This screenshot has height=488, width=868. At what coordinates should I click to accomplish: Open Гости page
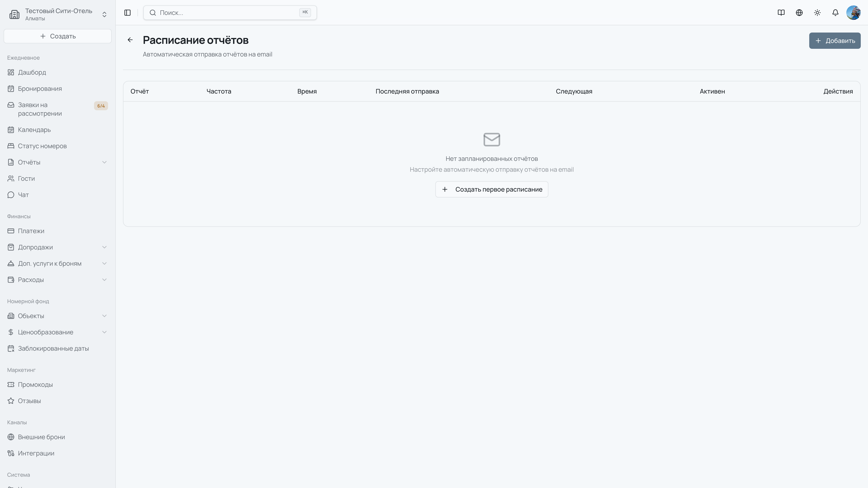58,178
